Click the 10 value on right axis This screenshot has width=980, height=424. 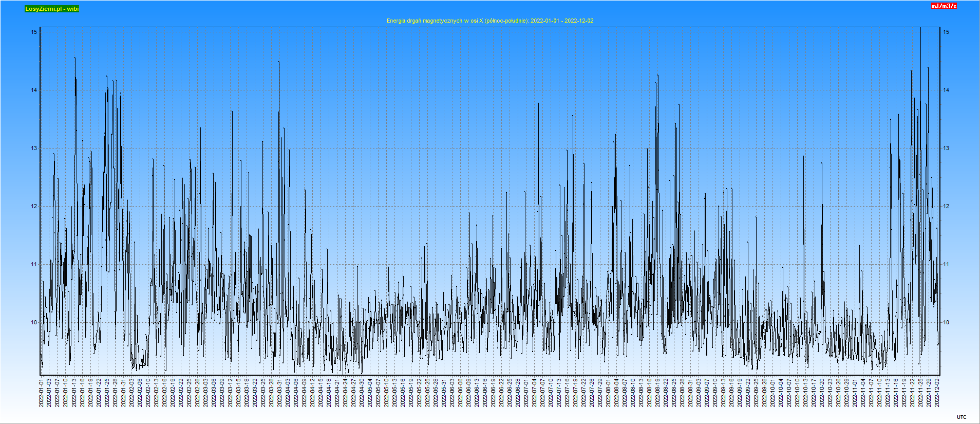click(946, 322)
